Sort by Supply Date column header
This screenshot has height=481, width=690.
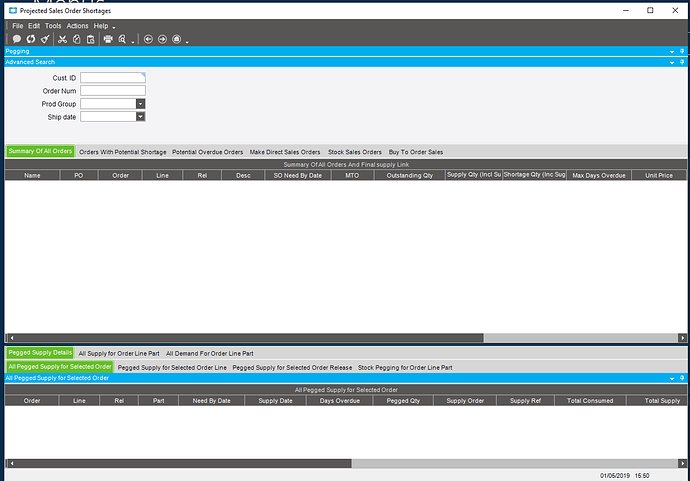pos(275,400)
